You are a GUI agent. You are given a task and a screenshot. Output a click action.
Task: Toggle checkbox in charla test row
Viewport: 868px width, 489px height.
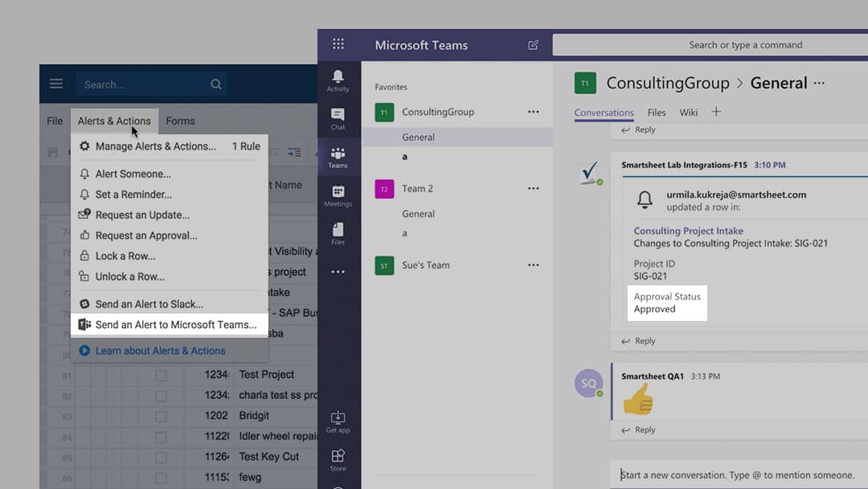coord(161,396)
